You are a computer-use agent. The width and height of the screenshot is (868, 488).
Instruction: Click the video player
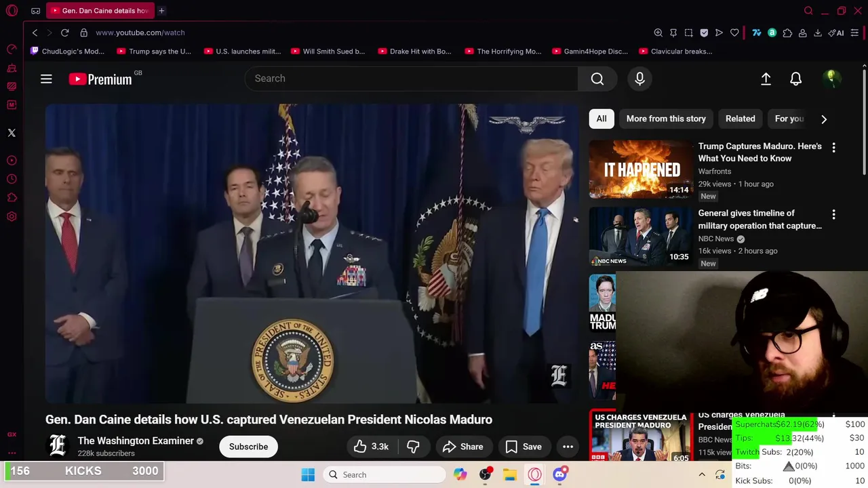312,254
